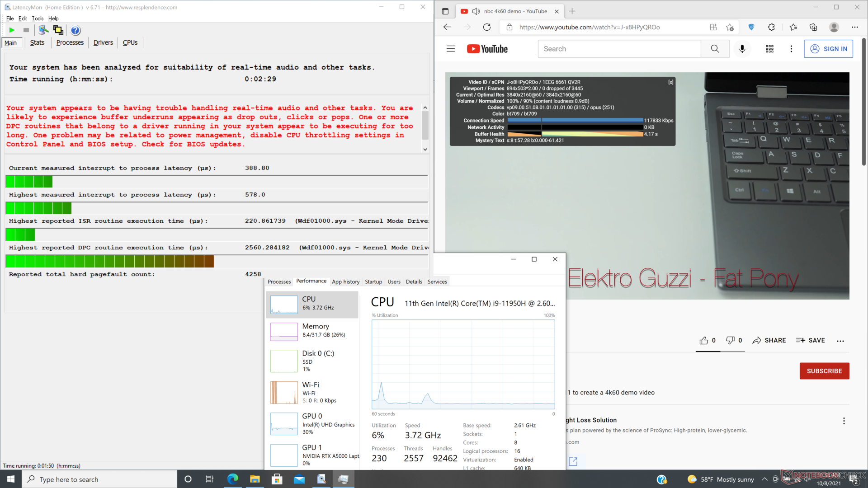Screen dimensions: 868x488
Task: Select the App history tab
Action: click(x=345, y=282)
